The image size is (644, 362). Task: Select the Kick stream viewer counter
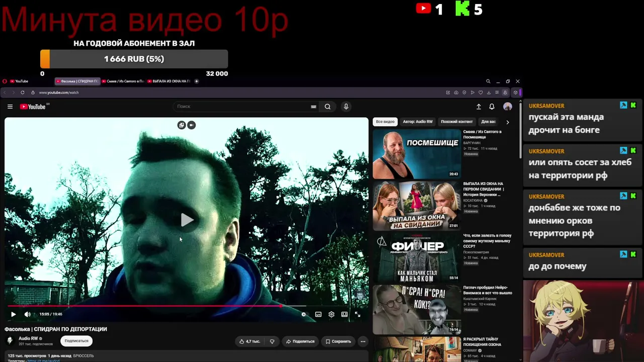tap(468, 9)
